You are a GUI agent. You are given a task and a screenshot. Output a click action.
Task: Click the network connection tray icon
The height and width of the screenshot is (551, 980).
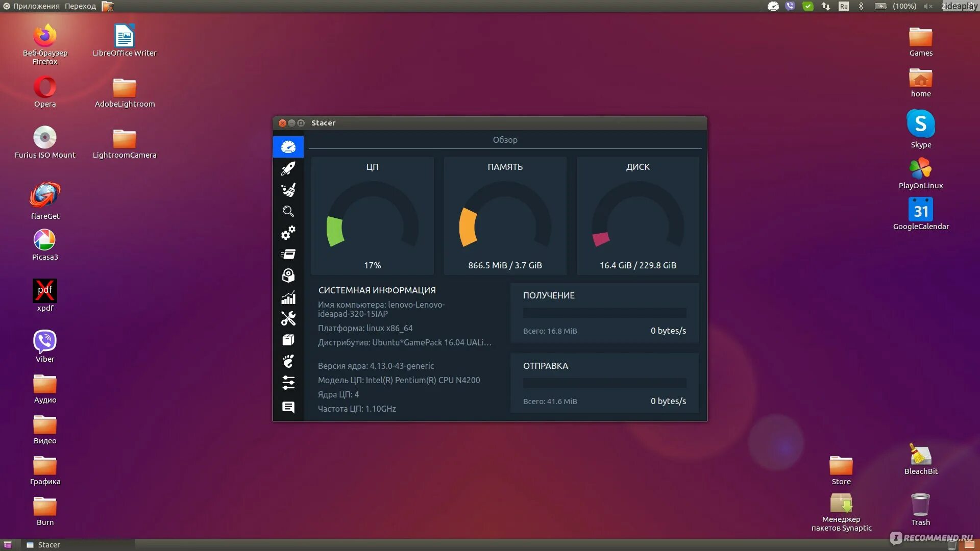(825, 6)
